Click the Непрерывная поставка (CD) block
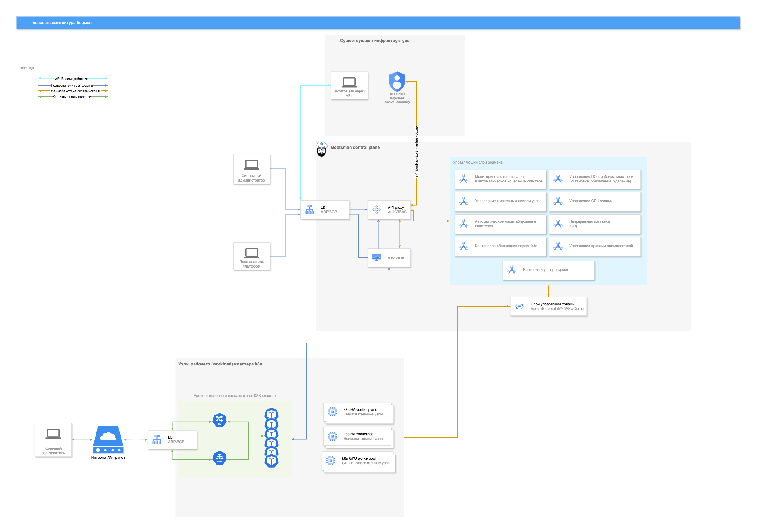Image resolution: width=757 pixels, height=532 pixels. pyautogui.click(x=594, y=224)
